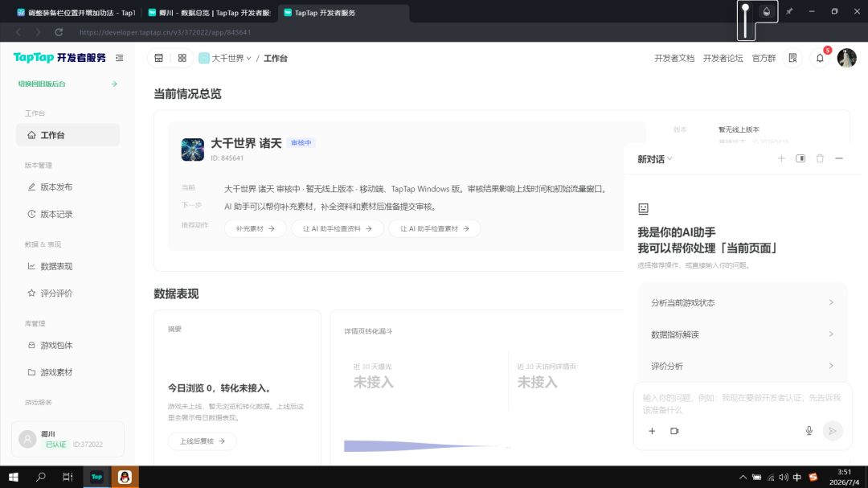Toggle the AI panel dock mode icon
The height and width of the screenshot is (488, 868).
(800, 158)
